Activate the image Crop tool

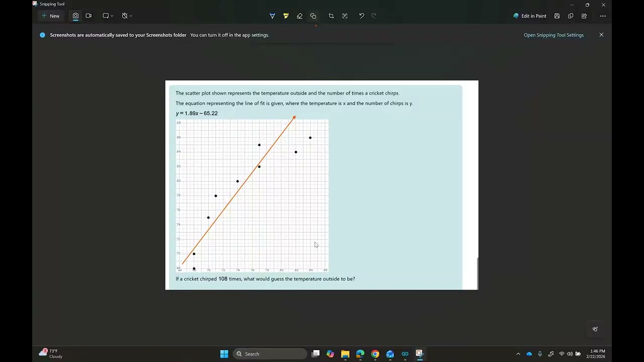[x=331, y=16]
